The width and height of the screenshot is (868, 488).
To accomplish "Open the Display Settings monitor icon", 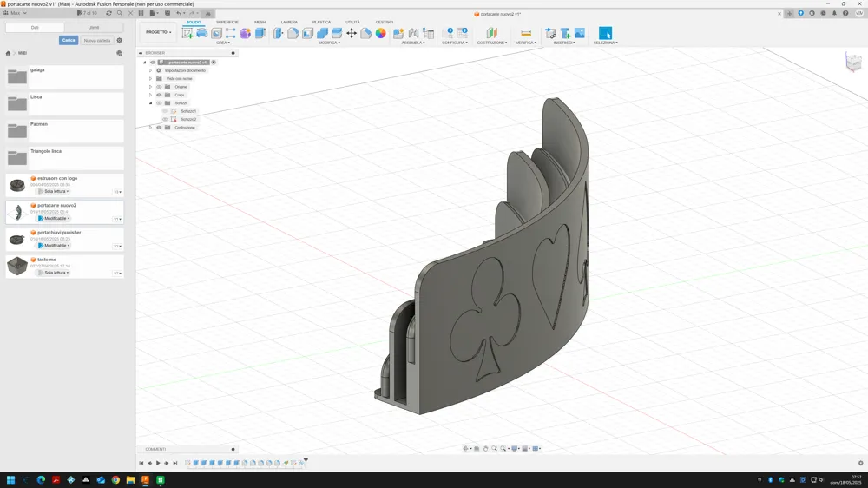I will point(515,449).
